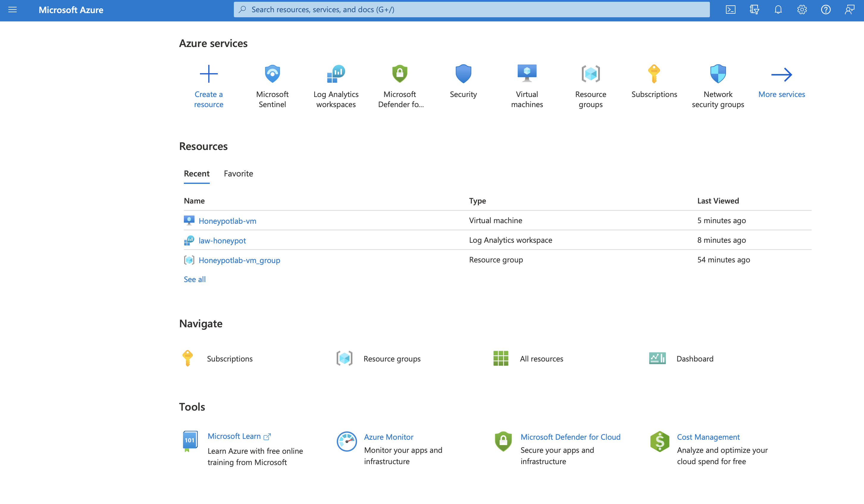Open Microsoft Defender for Cloud link in Tools
Screen dimensions: 864x504
click(570, 437)
